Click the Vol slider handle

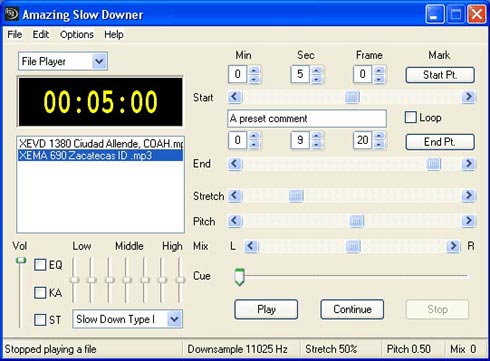[x=21, y=260]
